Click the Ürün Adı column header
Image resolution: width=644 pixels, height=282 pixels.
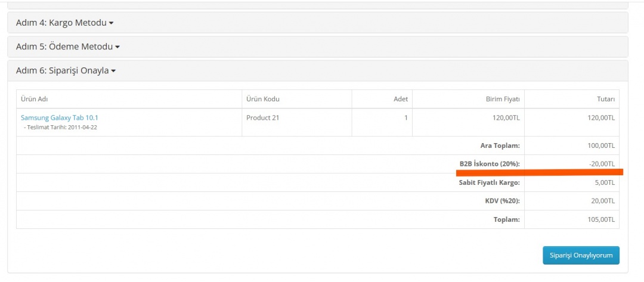[x=34, y=99]
